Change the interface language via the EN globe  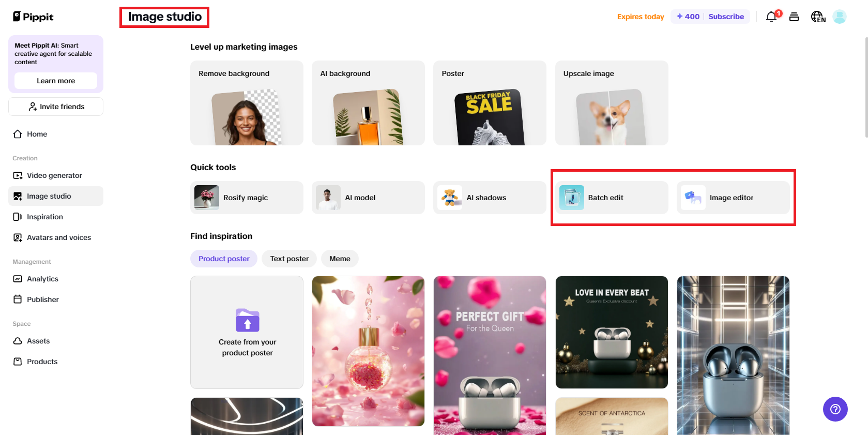coord(818,17)
